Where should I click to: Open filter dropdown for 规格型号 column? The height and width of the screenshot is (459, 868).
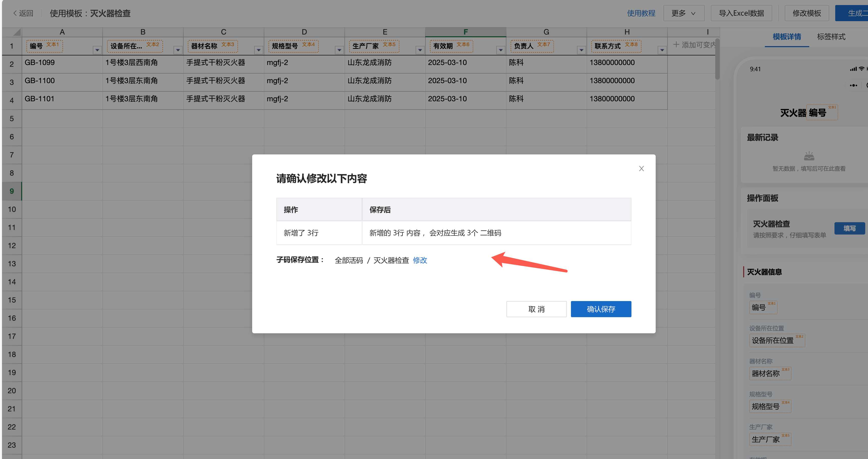(x=339, y=50)
